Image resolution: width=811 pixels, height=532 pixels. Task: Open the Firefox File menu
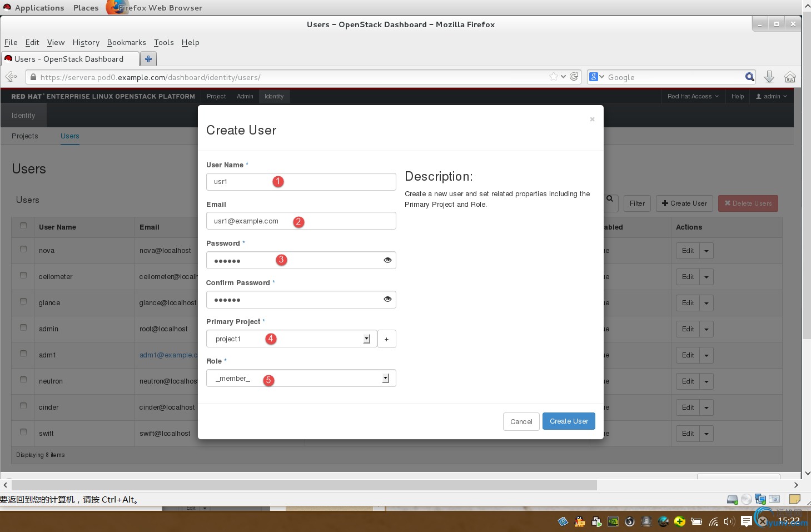pos(11,42)
